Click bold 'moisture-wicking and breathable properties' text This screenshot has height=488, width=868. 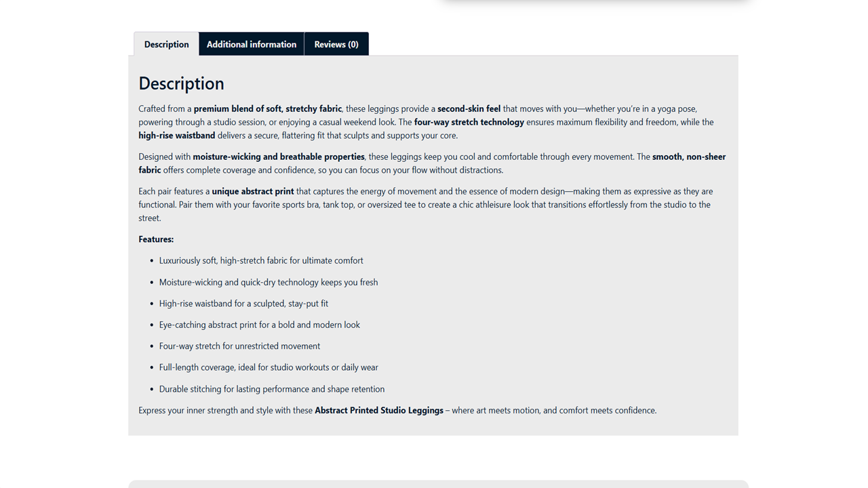(279, 157)
